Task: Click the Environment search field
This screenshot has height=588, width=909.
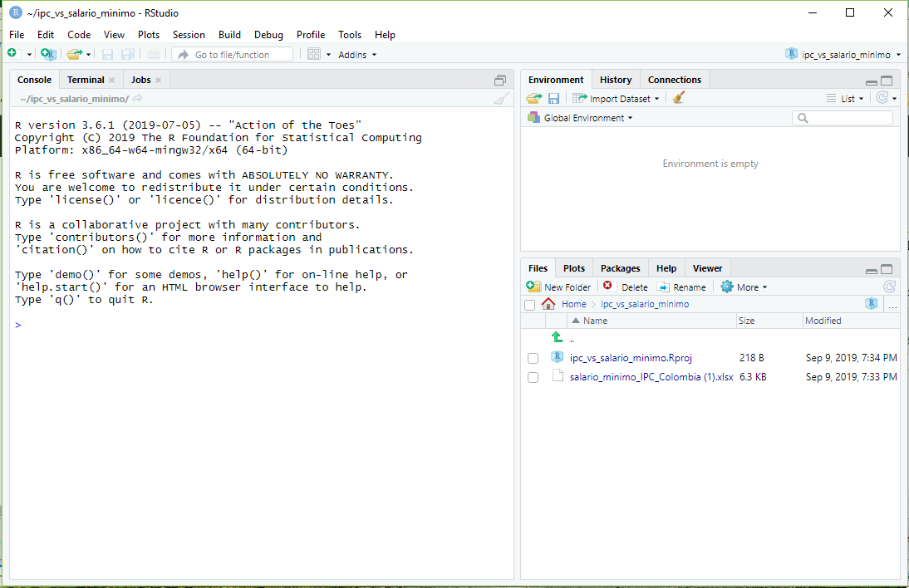Action: pos(842,118)
